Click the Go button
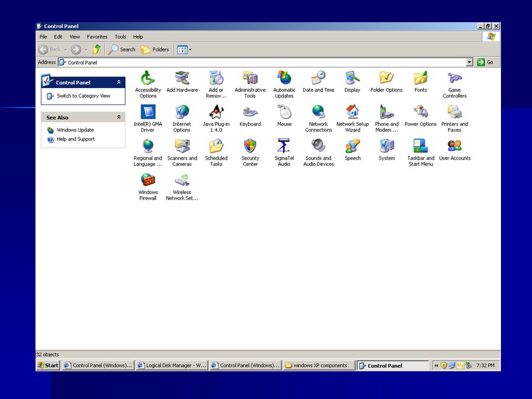Image resolution: width=532 pixels, height=399 pixels. (485, 62)
